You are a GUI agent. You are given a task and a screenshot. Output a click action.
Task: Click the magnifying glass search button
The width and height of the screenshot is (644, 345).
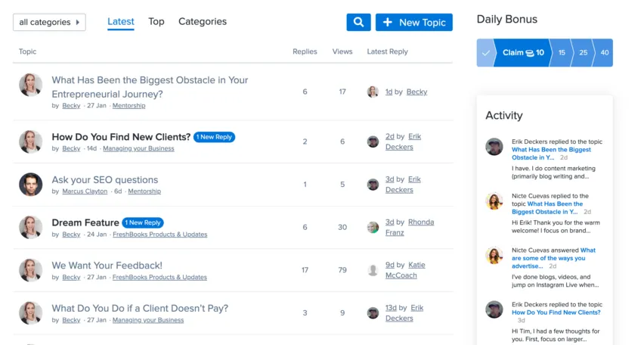click(358, 23)
